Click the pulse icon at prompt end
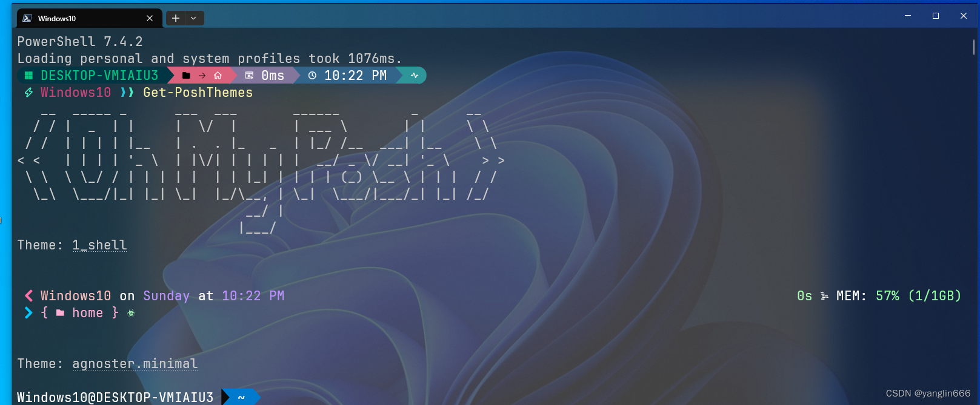This screenshot has height=405, width=980. [415, 76]
